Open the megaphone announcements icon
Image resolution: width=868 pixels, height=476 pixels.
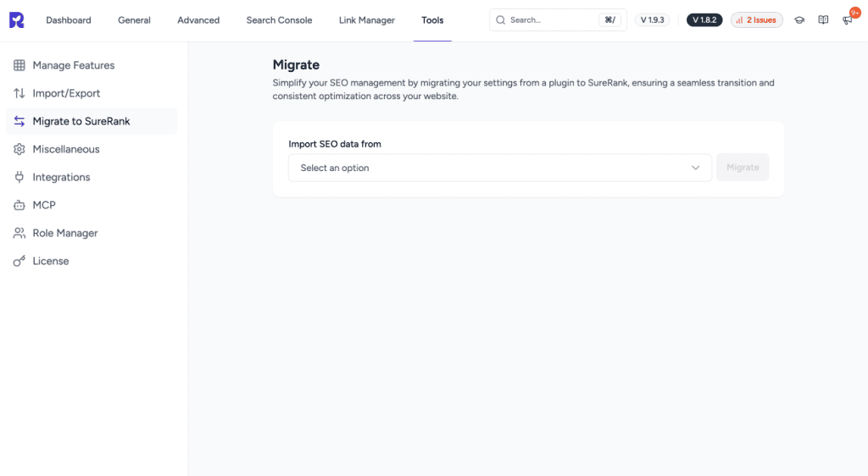click(x=847, y=21)
